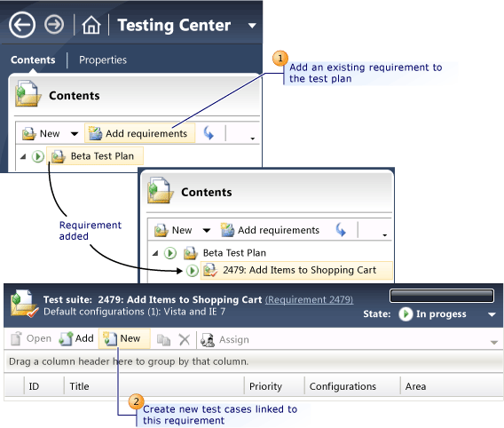Click New in the lower Contents toolbar
This screenshot has height=428, width=504.
click(x=173, y=230)
